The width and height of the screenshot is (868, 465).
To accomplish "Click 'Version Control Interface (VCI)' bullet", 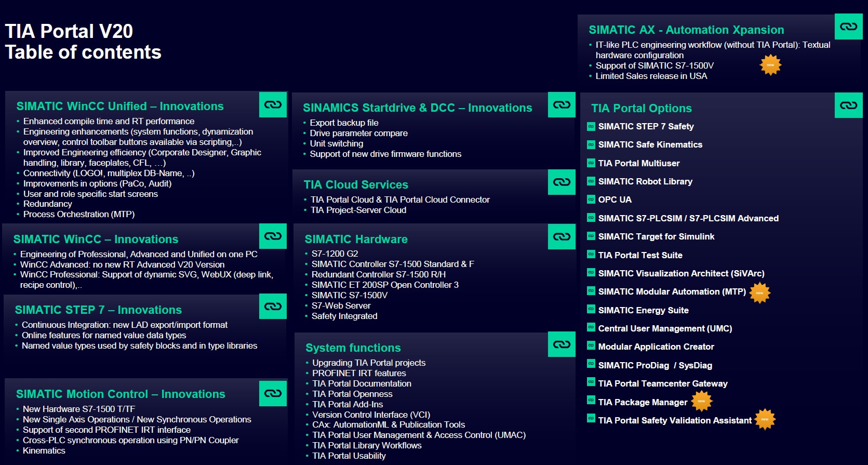I will [371, 415].
